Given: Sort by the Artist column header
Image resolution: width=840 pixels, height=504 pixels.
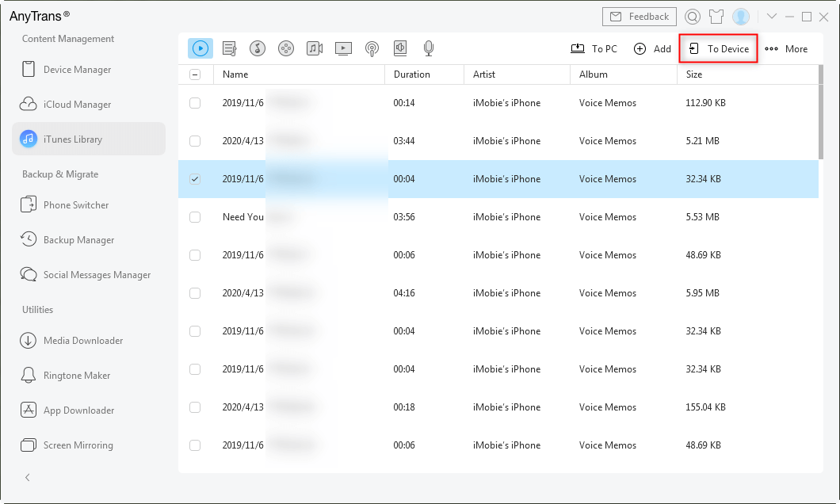Looking at the screenshot, I should click(x=517, y=74).
